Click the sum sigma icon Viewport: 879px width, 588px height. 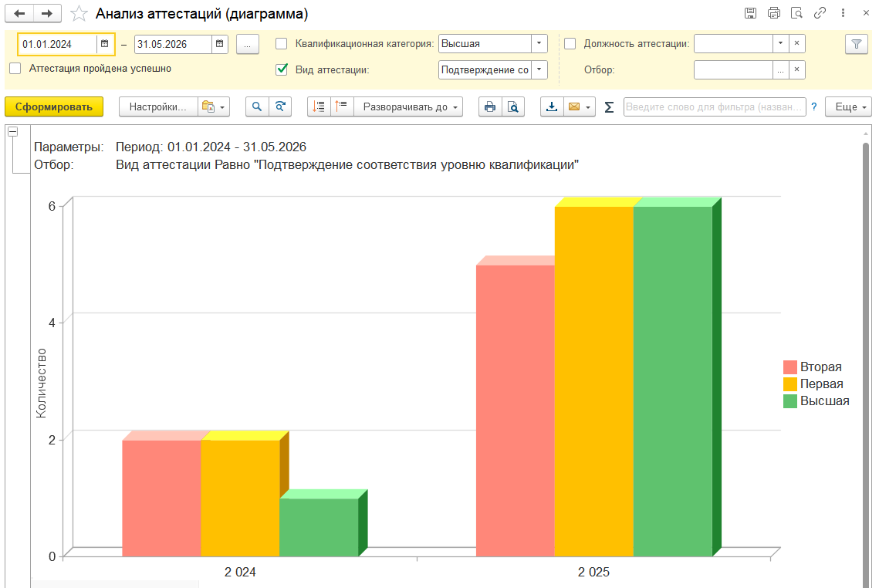pyautogui.click(x=609, y=107)
